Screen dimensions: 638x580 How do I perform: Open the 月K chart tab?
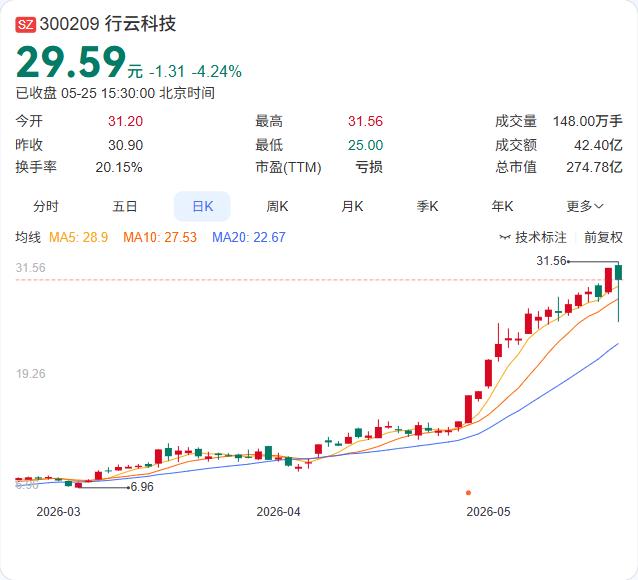click(352, 206)
